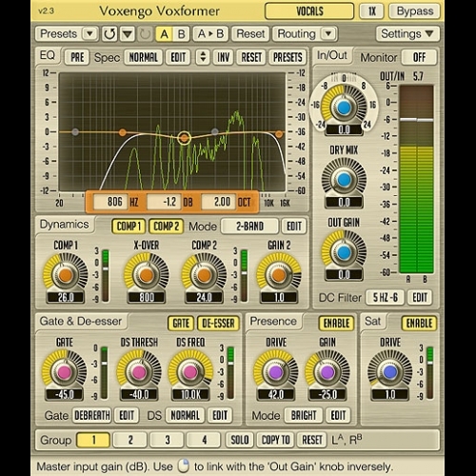Toggle the Sat ENABLE button
This screenshot has height=476, width=476.
click(419, 324)
